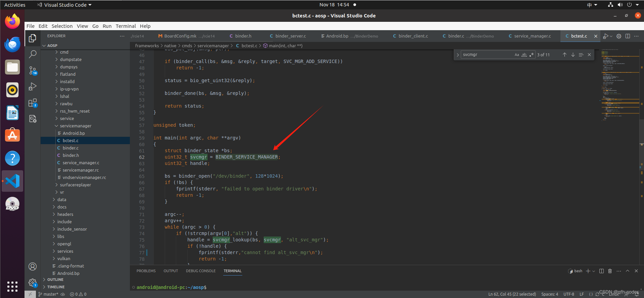Switch to the BoardConfig.mk tab
Viewport: 644px width, 298px height.
[x=187, y=36]
